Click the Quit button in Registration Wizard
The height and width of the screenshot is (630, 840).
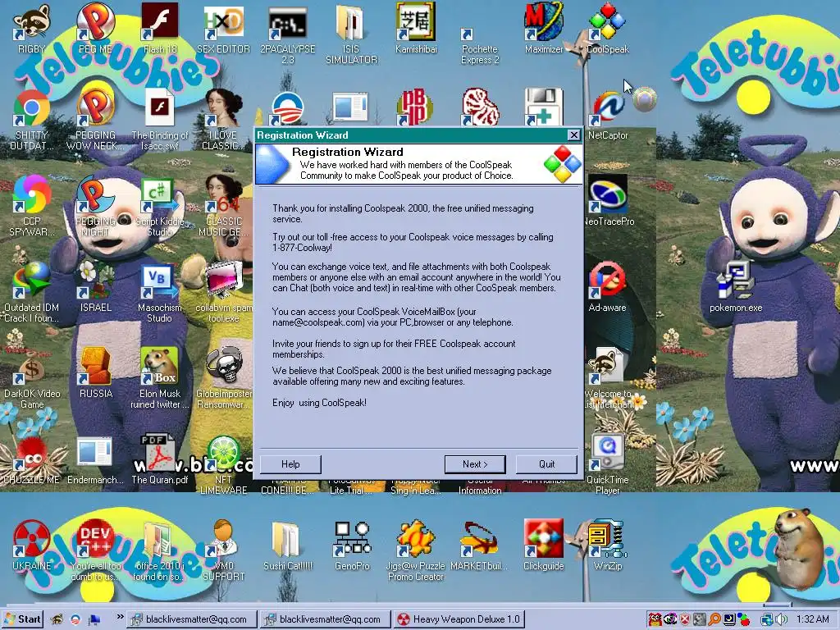tap(546, 464)
